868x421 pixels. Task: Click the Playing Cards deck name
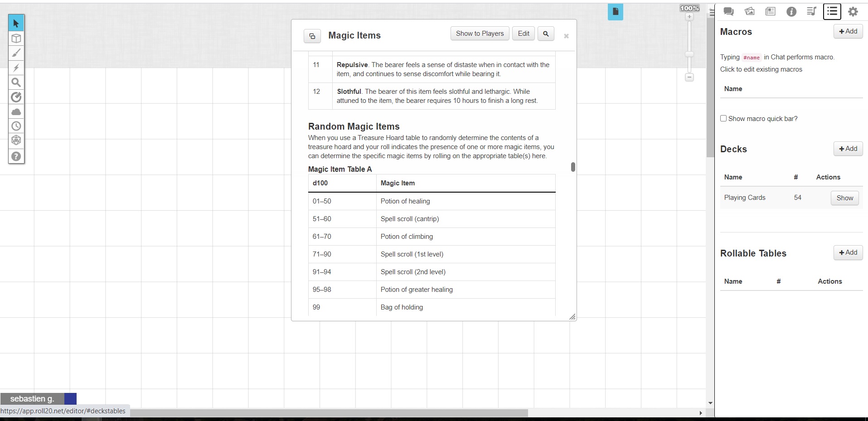click(745, 198)
